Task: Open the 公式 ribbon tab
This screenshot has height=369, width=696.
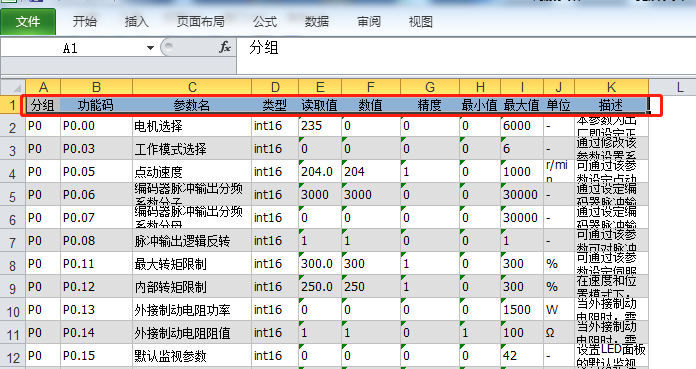Action: (265, 21)
